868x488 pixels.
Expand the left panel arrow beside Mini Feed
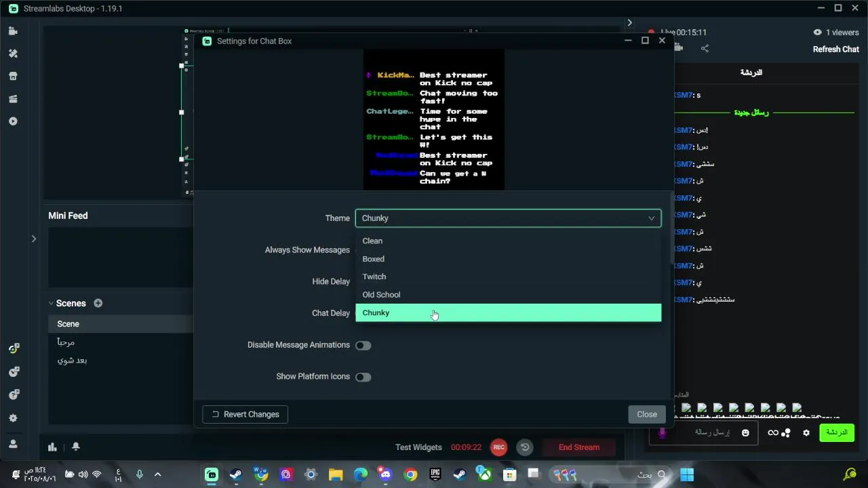point(33,239)
